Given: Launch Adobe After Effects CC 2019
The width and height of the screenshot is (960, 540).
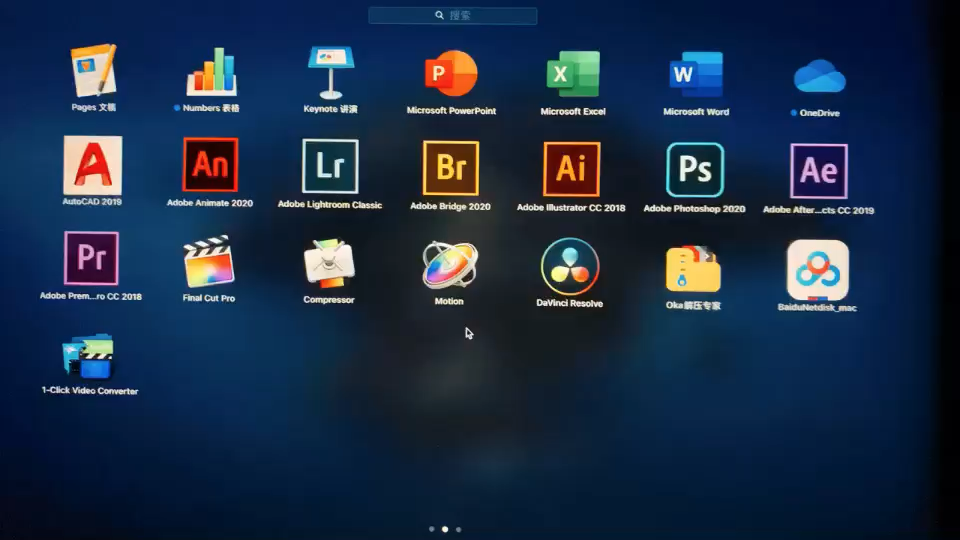Looking at the screenshot, I should point(819,171).
